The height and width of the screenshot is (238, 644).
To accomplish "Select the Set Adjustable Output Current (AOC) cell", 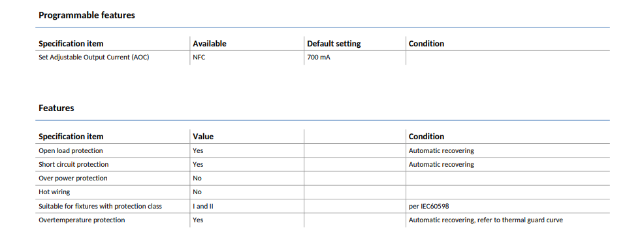I will [93, 58].
